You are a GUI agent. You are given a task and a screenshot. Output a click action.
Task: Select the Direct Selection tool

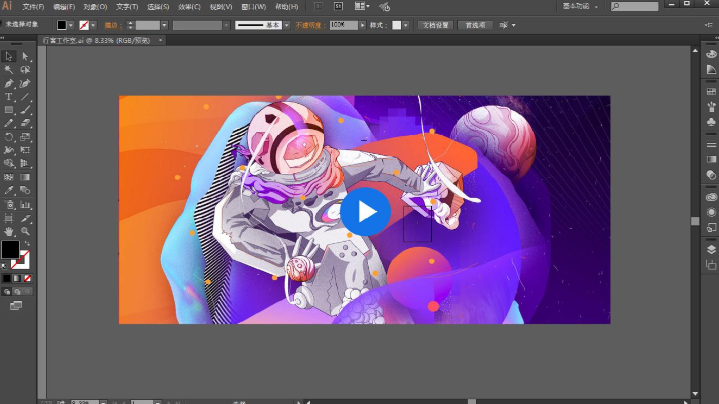coord(25,57)
